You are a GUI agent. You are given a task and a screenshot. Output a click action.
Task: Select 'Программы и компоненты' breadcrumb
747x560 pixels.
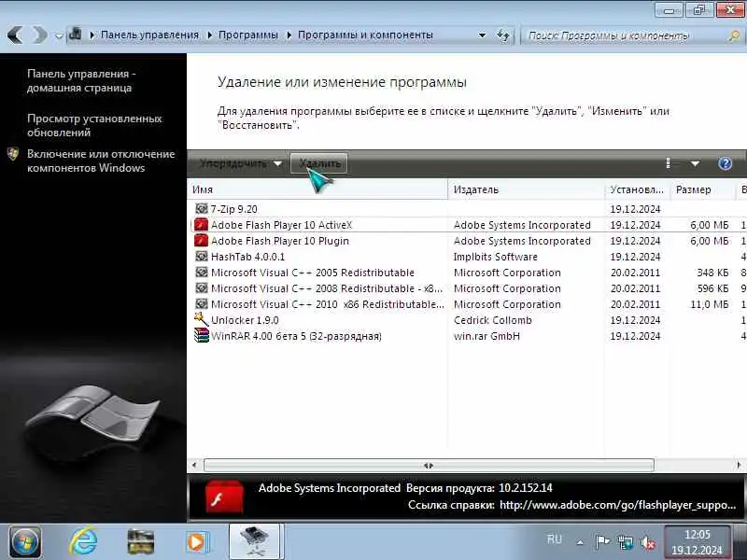click(x=365, y=35)
